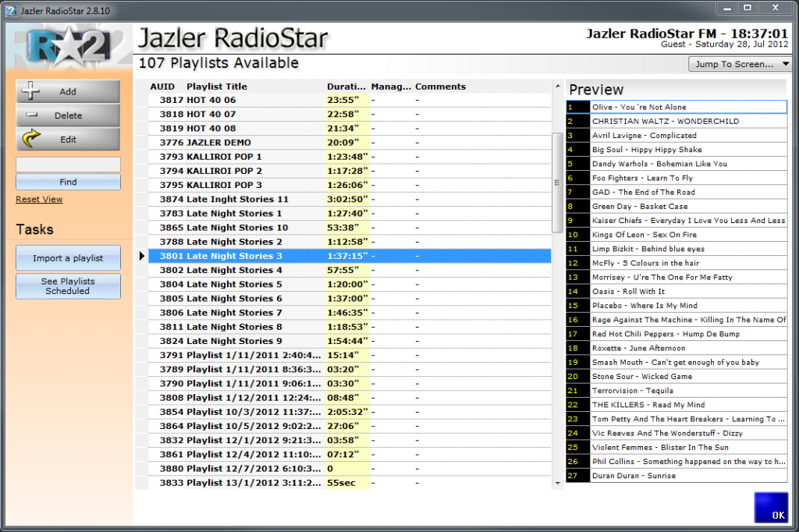
Task: Click preview track Foo Fighters - Learn To Fly
Action: [676, 178]
